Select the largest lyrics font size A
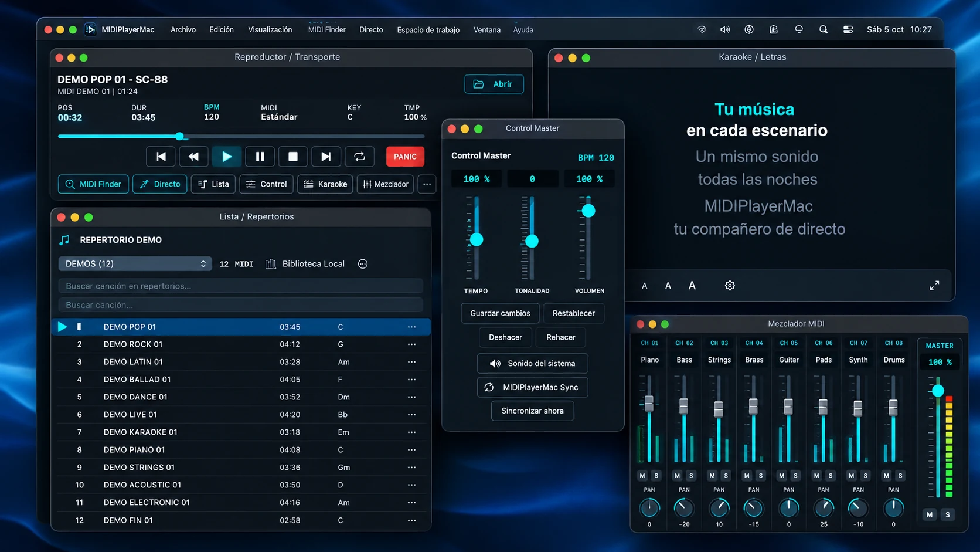Screen dimensions: 980x552 pos(692,286)
